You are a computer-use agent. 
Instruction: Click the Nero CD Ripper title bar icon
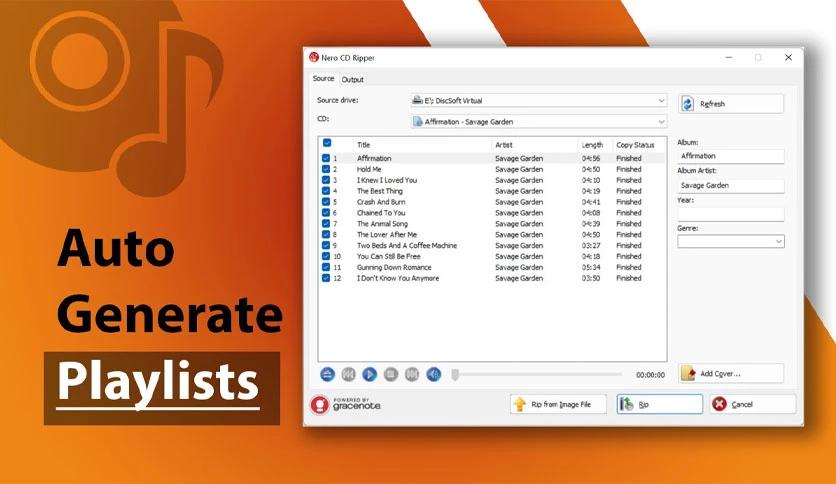[314, 58]
